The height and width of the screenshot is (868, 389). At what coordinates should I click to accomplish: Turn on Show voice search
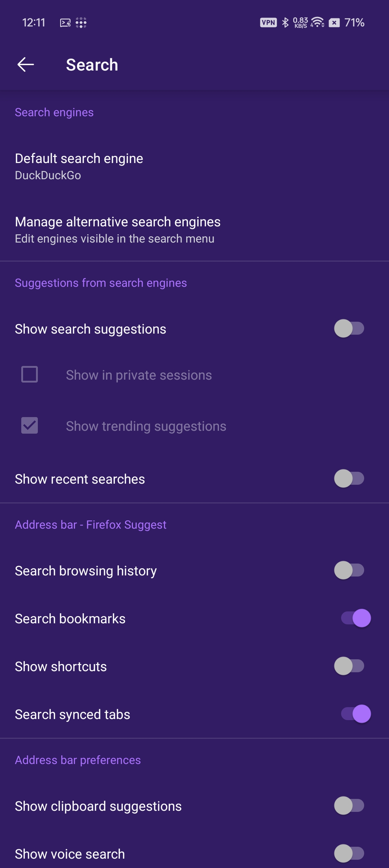[349, 854]
